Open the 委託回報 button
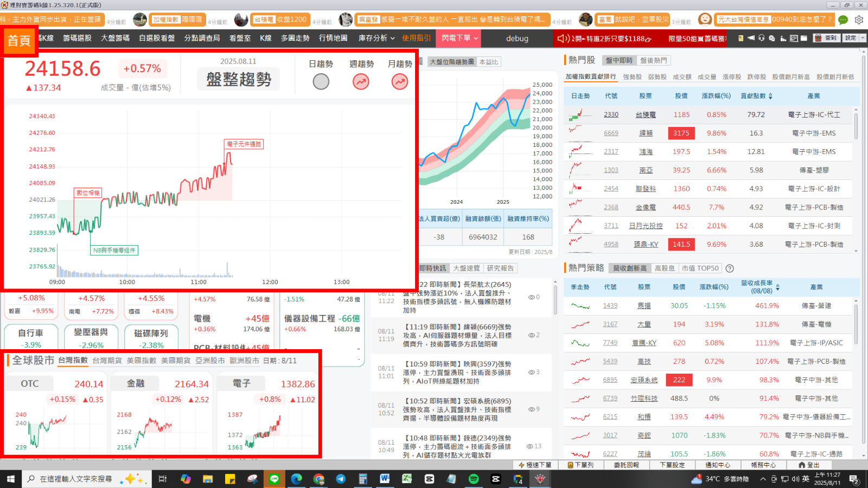This screenshot has width=868, height=488. pos(626,465)
